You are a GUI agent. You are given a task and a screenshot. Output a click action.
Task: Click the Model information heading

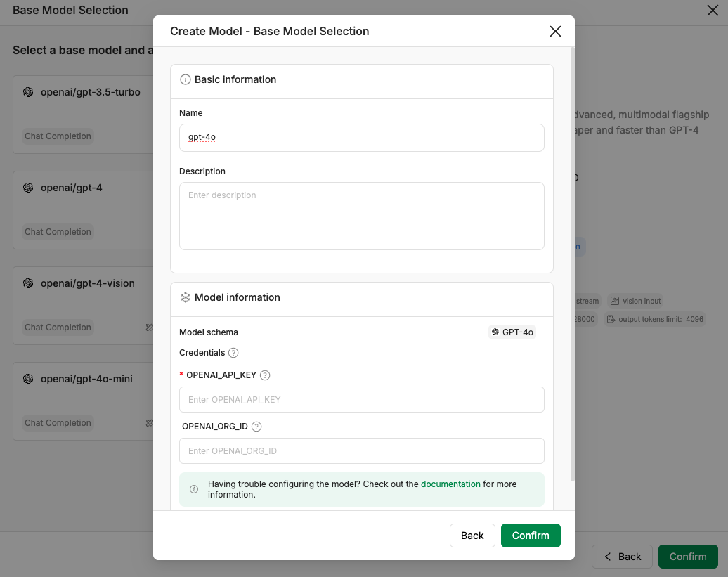(x=238, y=297)
